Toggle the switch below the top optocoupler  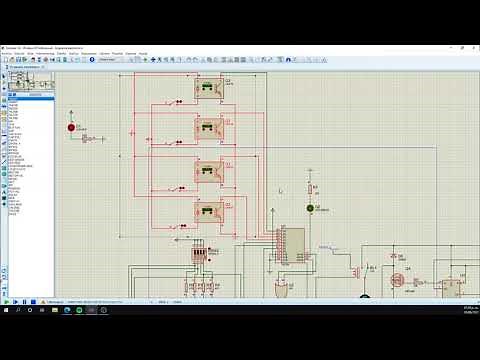(174, 102)
